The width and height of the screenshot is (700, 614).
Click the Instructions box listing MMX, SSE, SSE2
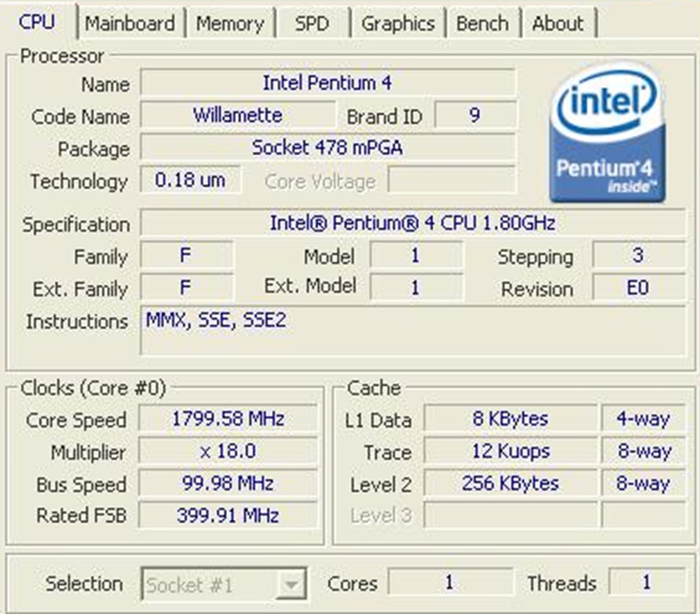point(413,331)
